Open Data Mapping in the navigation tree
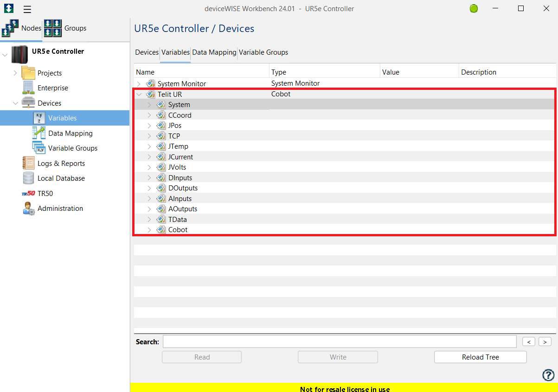This screenshot has width=558, height=392. click(71, 133)
